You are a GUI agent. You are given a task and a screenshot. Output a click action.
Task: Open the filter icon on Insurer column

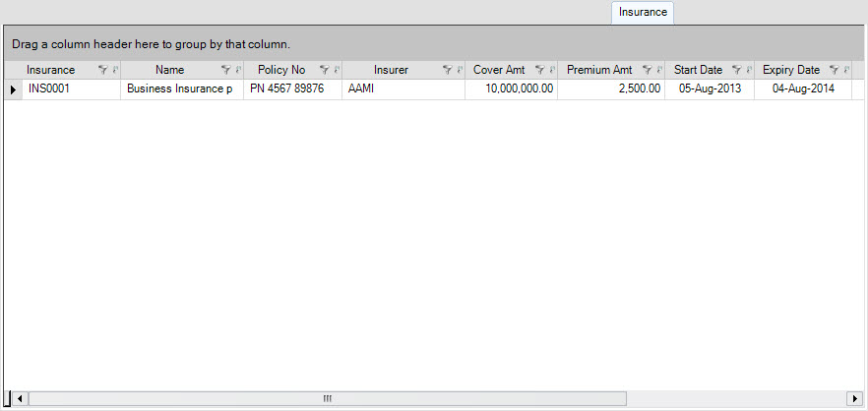tap(447, 70)
